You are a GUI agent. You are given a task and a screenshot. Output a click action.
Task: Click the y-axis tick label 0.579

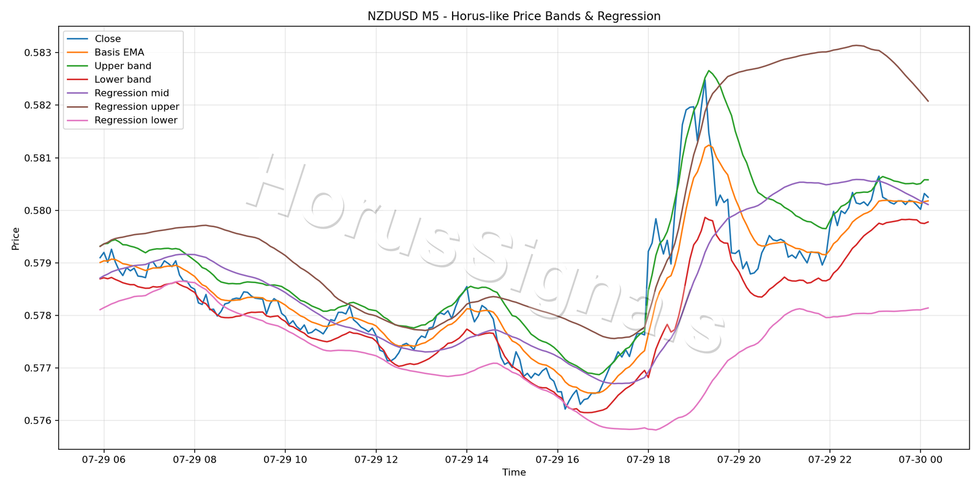coord(37,263)
